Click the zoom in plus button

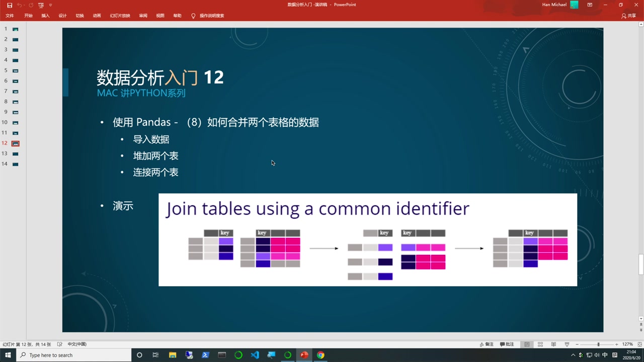(x=616, y=344)
